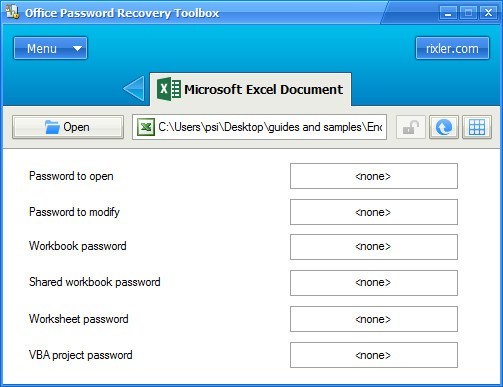Go back with the blue left arrow
The image size is (503, 387).
click(x=134, y=89)
